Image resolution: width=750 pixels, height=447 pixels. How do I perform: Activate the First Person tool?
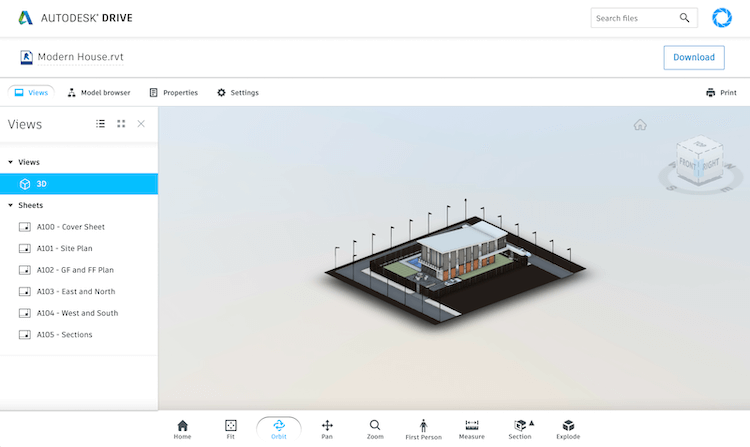tap(423, 429)
